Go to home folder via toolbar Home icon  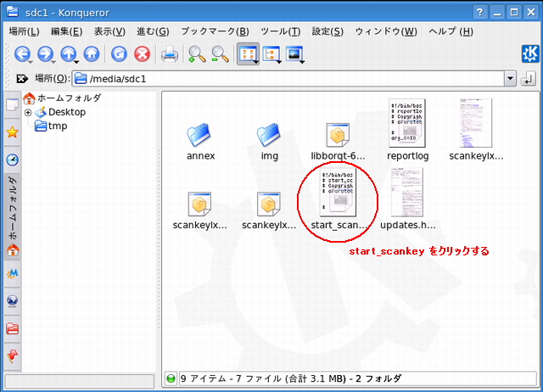point(92,53)
